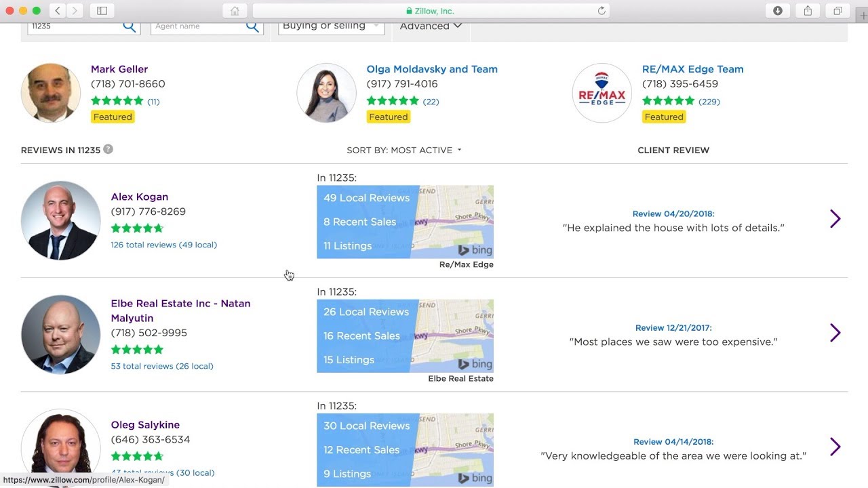
Task: Search with the agent name magnifier icon
Action: [x=252, y=26]
